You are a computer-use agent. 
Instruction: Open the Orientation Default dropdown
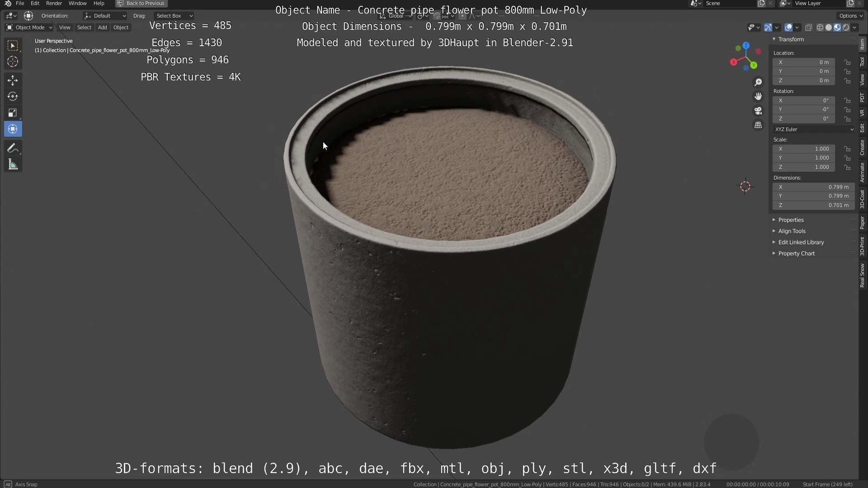[x=105, y=16]
